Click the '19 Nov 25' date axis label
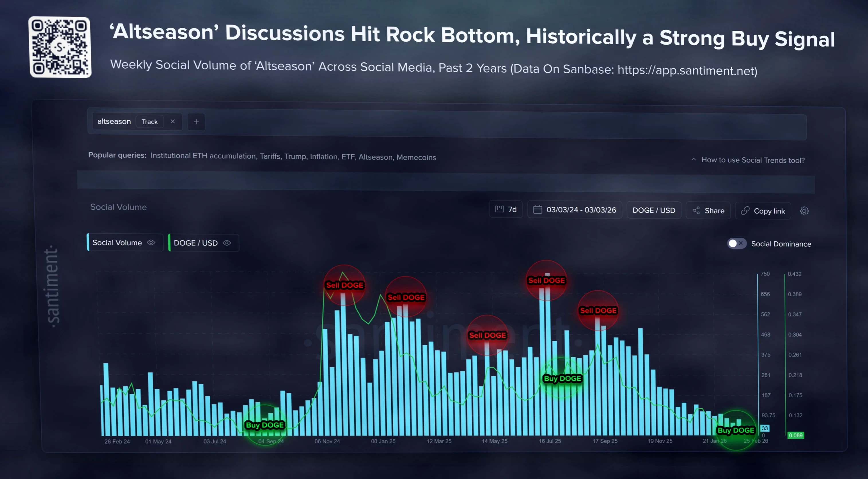Image resolution: width=868 pixels, height=479 pixels. (660, 441)
